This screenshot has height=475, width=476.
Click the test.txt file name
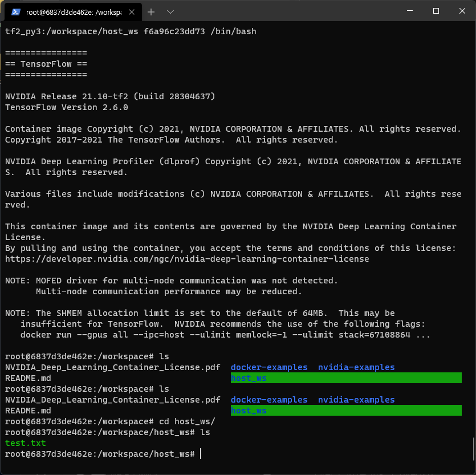26,443
